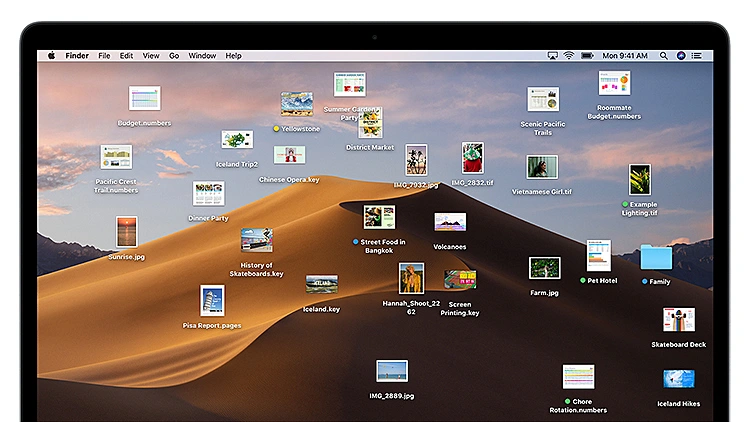Select the Pisa Report.pages document
Image resolution: width=750 pixels, height=422 pixels.
[x=212, y=300]
